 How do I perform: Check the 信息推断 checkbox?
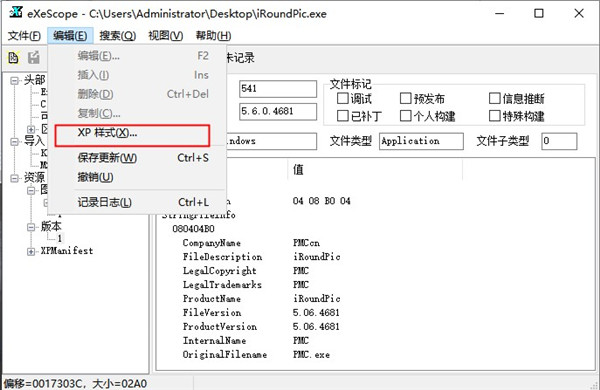pos(494,98)
